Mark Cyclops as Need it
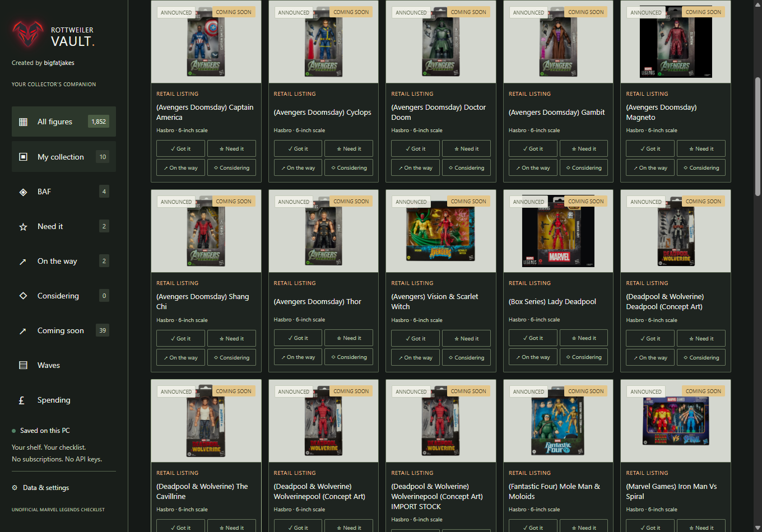 (x=349, y=148)
